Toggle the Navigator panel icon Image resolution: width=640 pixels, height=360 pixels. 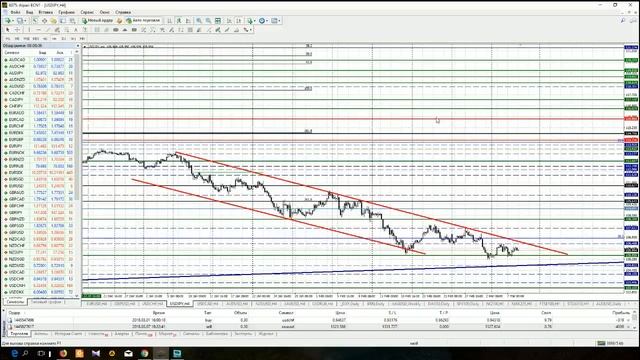pyautogui.click(x=53, y=20)
